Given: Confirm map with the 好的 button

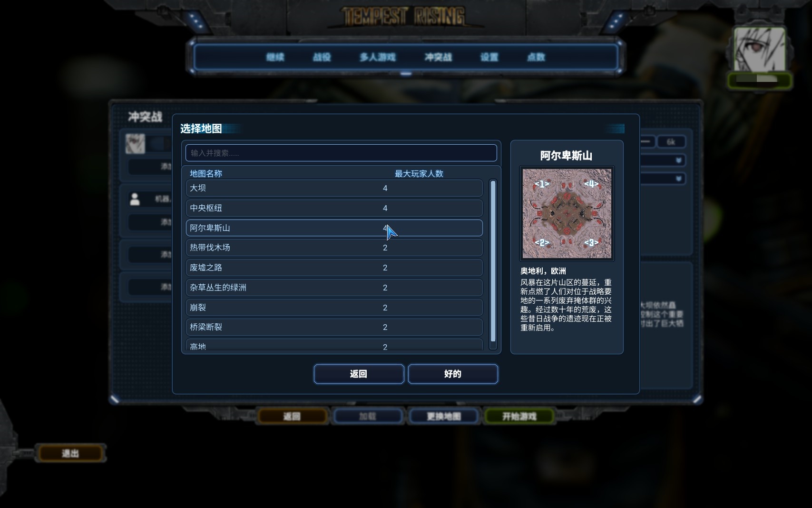Looking at the screenshot, I should pos(453,374).
